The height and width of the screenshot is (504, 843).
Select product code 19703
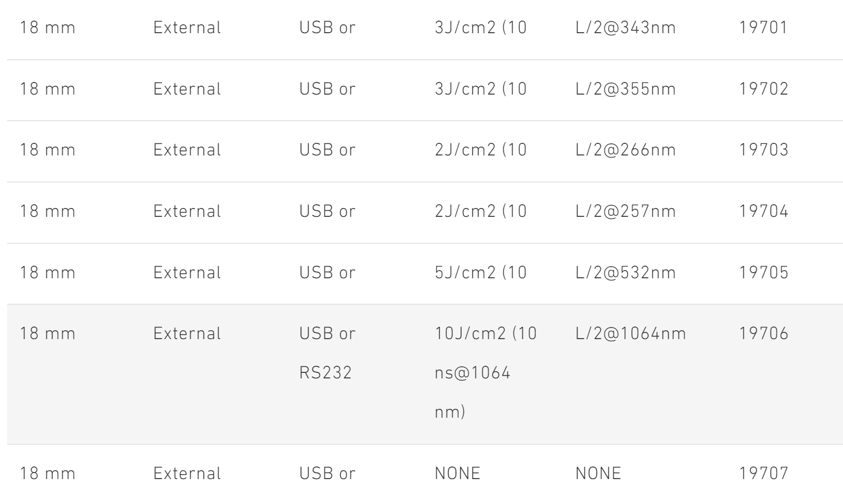[x=764, y=150]
